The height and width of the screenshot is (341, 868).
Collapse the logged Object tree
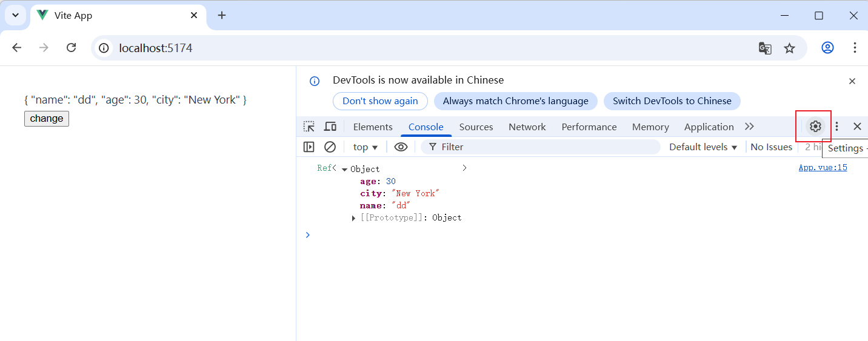[x=344, y=170]
